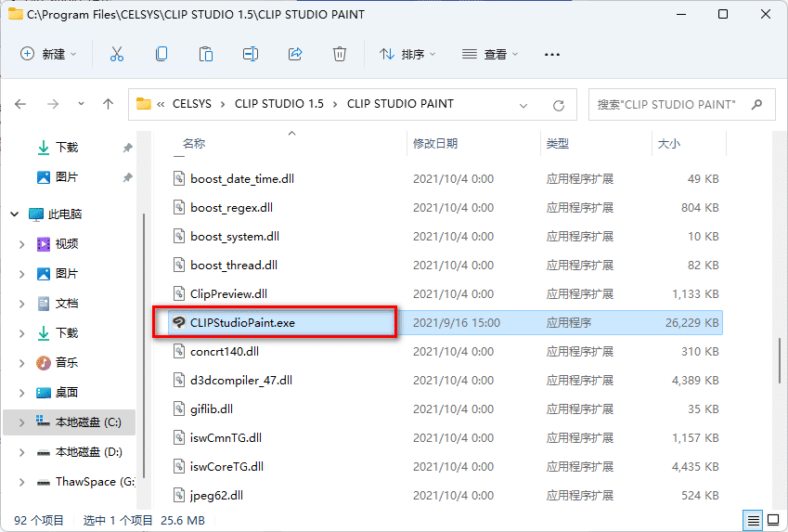
Task: Open the 查看 (View) menu
Action: (490, 54)
